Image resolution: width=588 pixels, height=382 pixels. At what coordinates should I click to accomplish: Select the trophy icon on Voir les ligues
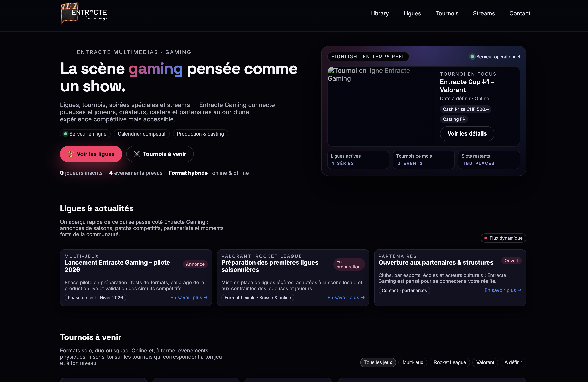pos(71,154)
